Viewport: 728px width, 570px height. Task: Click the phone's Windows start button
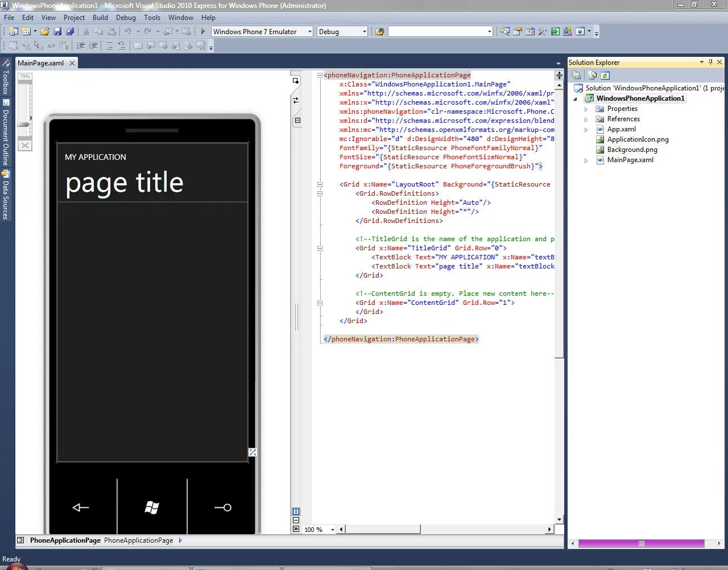(x=152, y=507)
